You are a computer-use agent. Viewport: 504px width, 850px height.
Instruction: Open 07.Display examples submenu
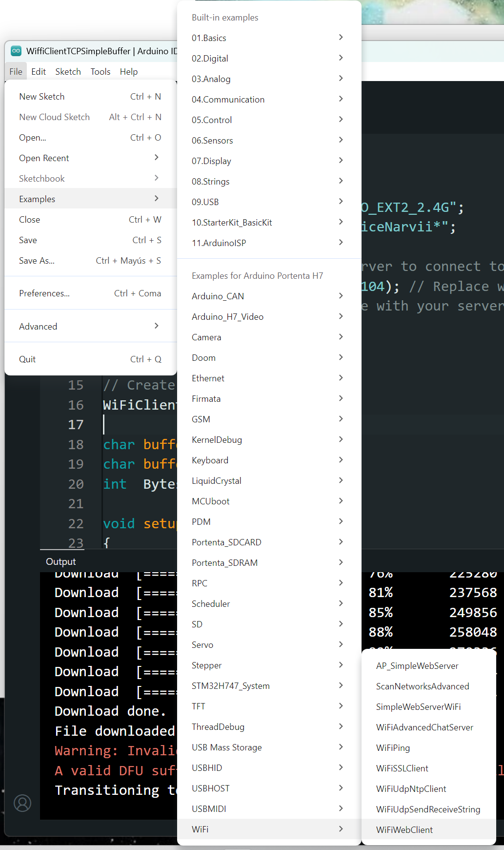pyautogui.click(x=269, y=161)
